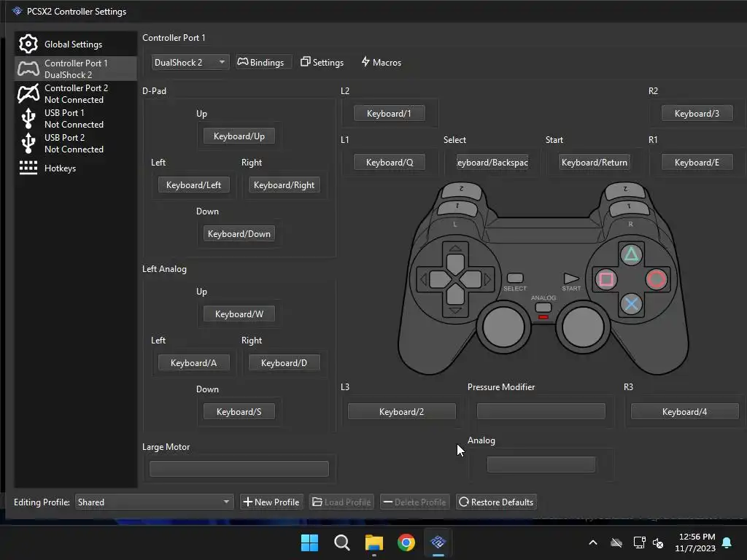Show hidden system tray icons
The image size is (747, 560).
point(593,542)
